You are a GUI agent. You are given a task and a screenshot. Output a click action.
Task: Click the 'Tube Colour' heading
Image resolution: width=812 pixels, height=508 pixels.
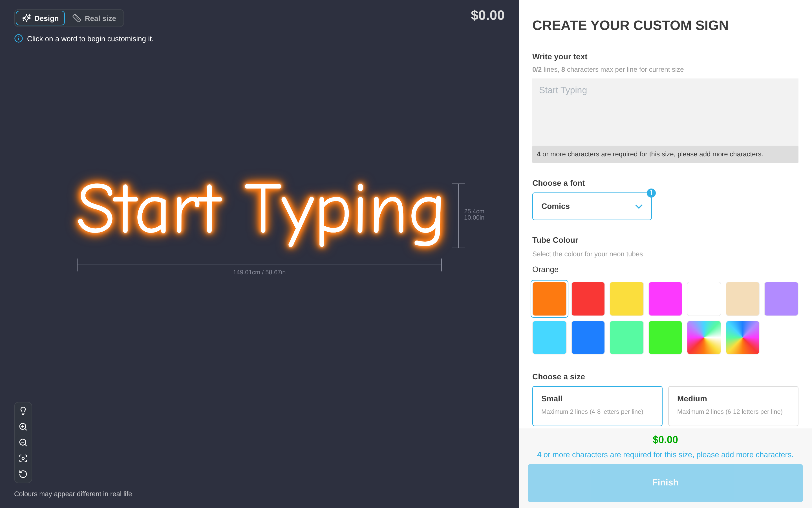click(555, 240)
